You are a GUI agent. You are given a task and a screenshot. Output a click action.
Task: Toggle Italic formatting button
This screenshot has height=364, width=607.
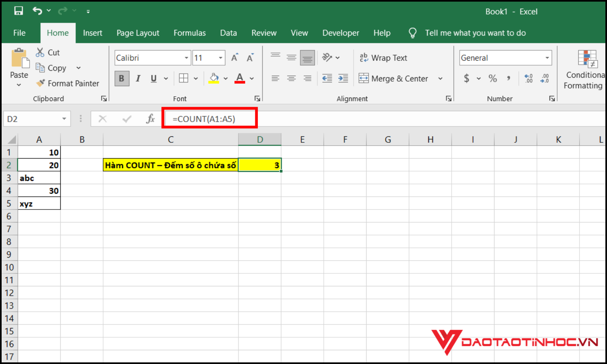(138, 78)
